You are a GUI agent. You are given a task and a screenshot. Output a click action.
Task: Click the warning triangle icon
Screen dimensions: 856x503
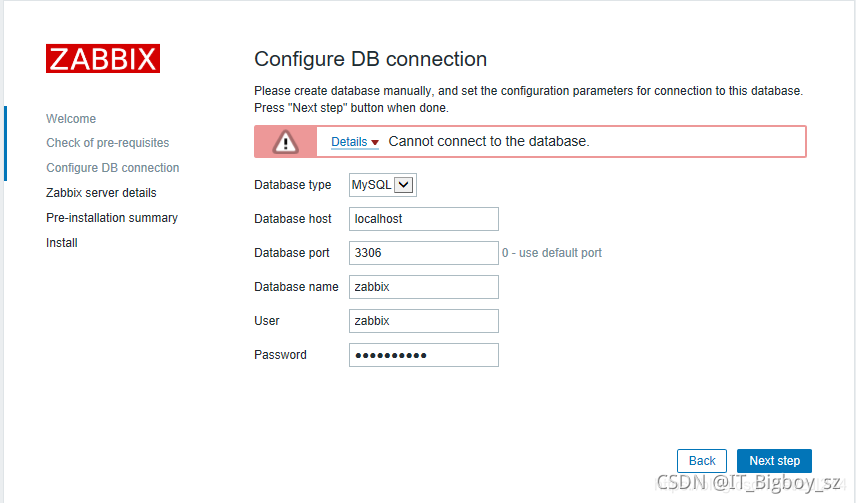[x=286, y=142]
